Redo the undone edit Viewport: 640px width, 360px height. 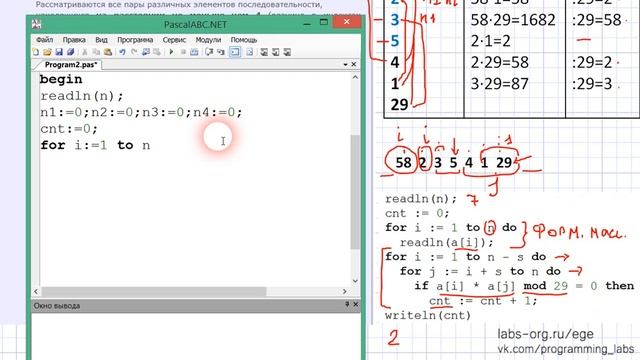(x=134, y=52)
